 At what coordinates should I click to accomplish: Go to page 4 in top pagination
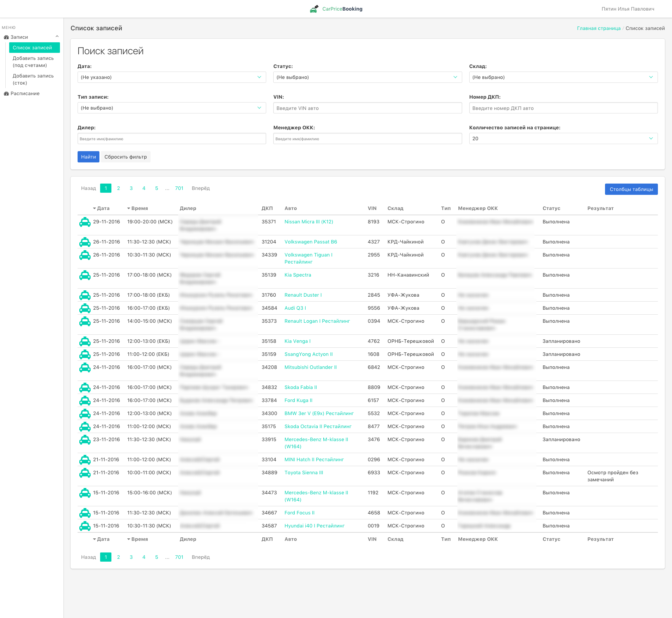[x=144, y=189]
